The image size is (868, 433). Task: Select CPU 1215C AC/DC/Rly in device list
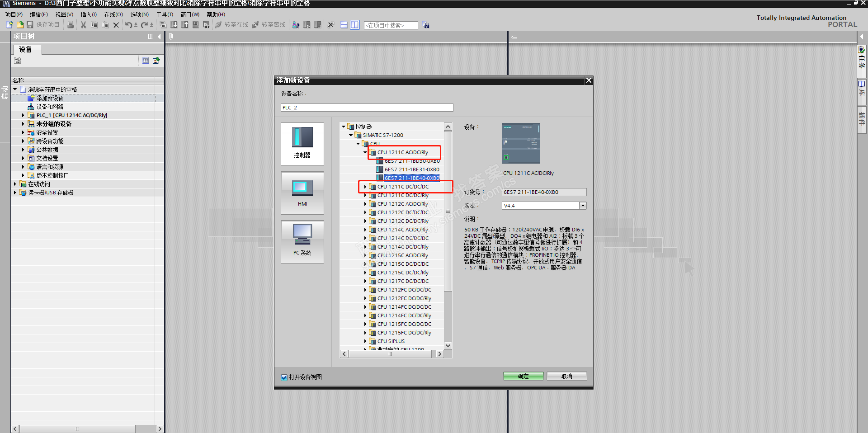[403, 255]
